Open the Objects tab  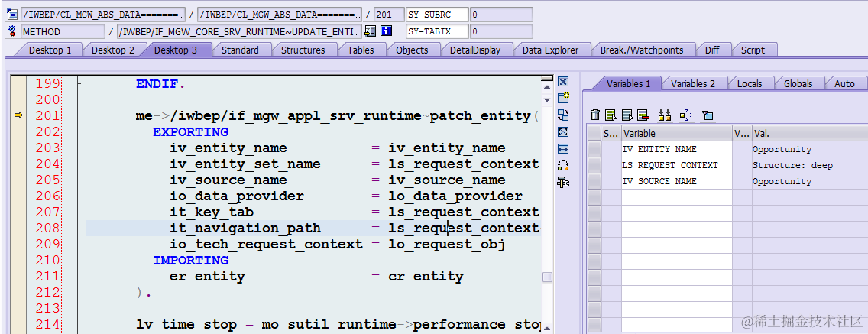pos(412,50)
